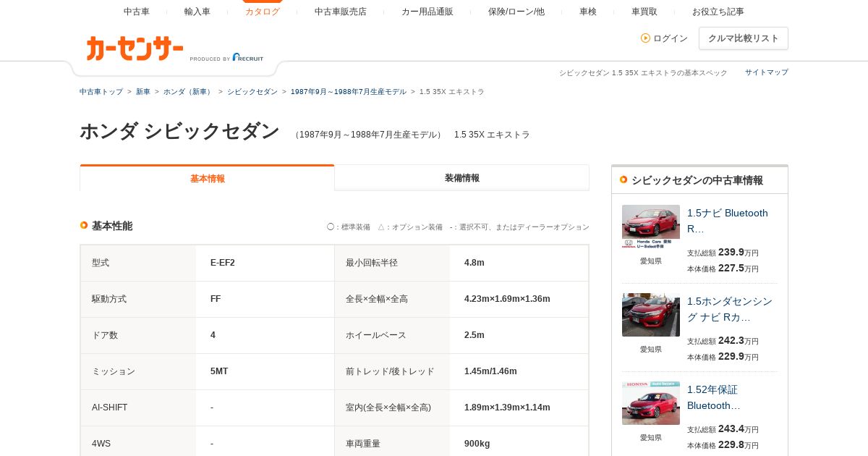The width and height of the screenshot is (868, 456).
Task: Click the login arrow icon
Action: point(645,38)
